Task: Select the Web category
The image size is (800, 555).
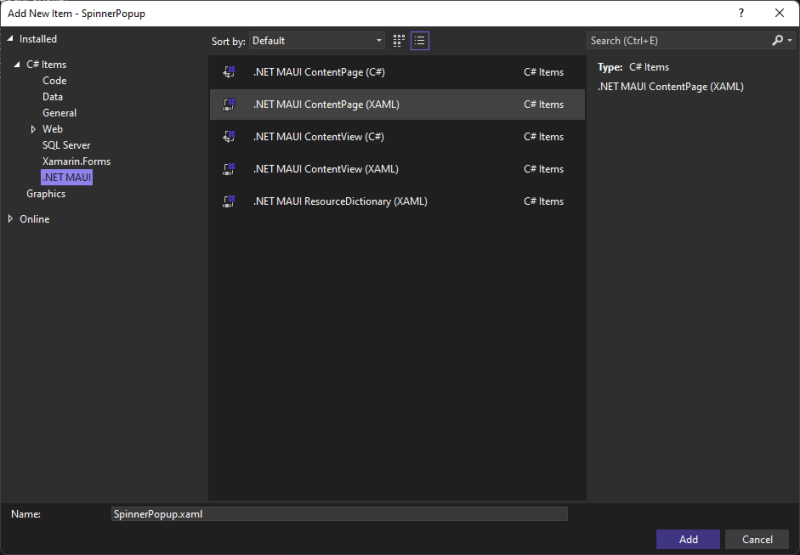Action: click(53, 129)
